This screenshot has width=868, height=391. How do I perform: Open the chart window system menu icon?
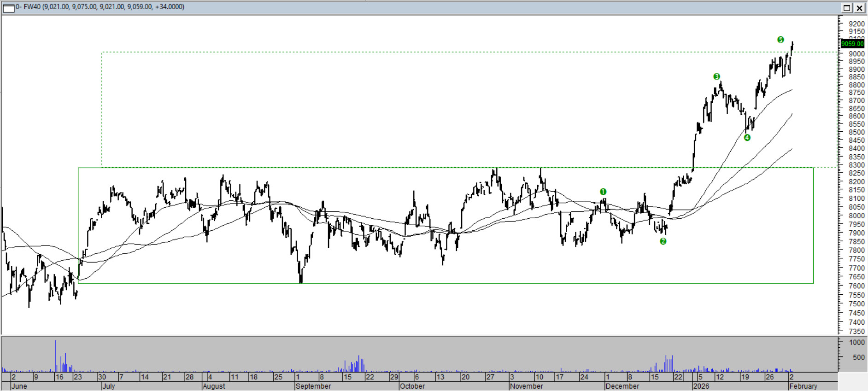coord(8,7)
